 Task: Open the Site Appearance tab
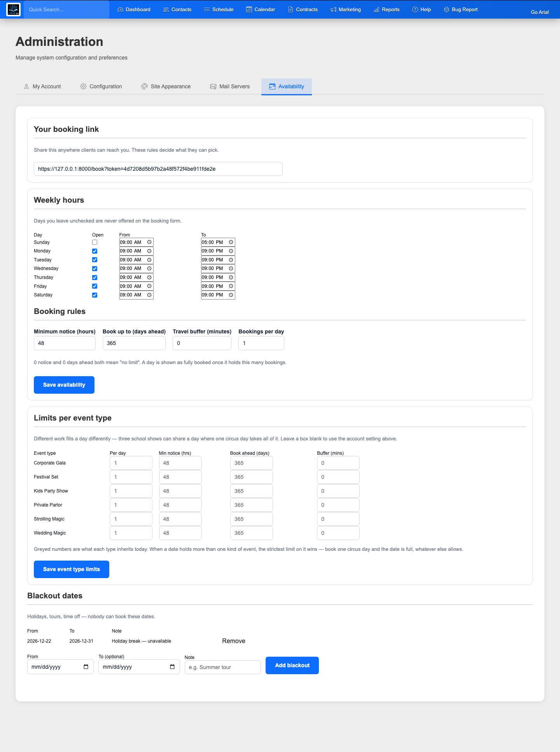click(x=166, y=86)
